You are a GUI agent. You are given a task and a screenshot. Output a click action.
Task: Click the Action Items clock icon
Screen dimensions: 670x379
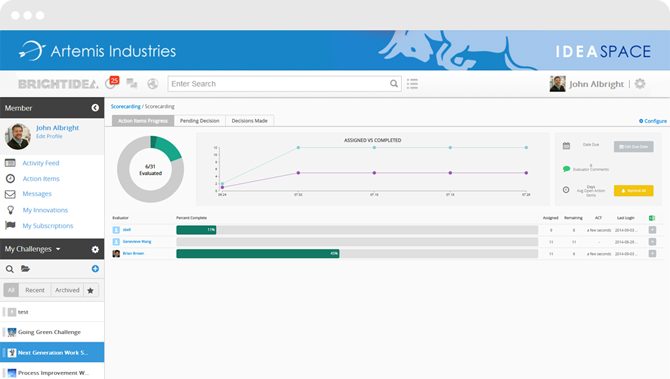click(x=10, y=179)
